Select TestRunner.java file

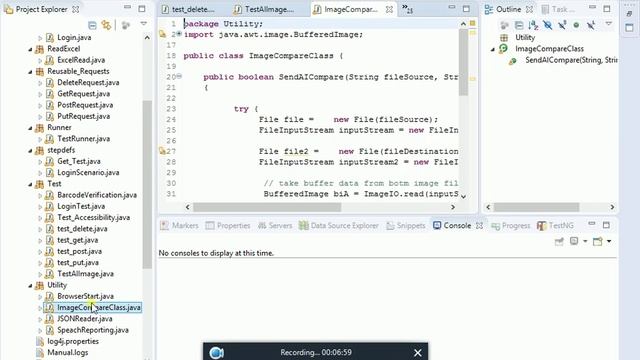(84, 139)
